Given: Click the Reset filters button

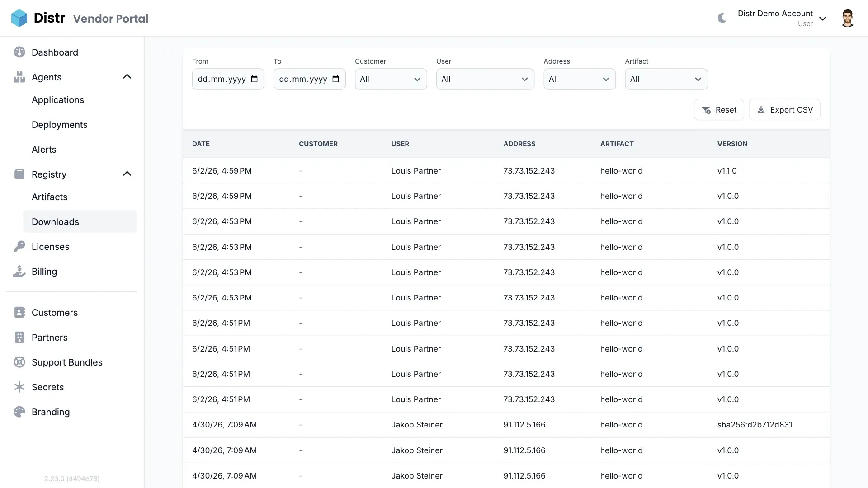Looking at the screenshot, I should [x=719, y=110].
